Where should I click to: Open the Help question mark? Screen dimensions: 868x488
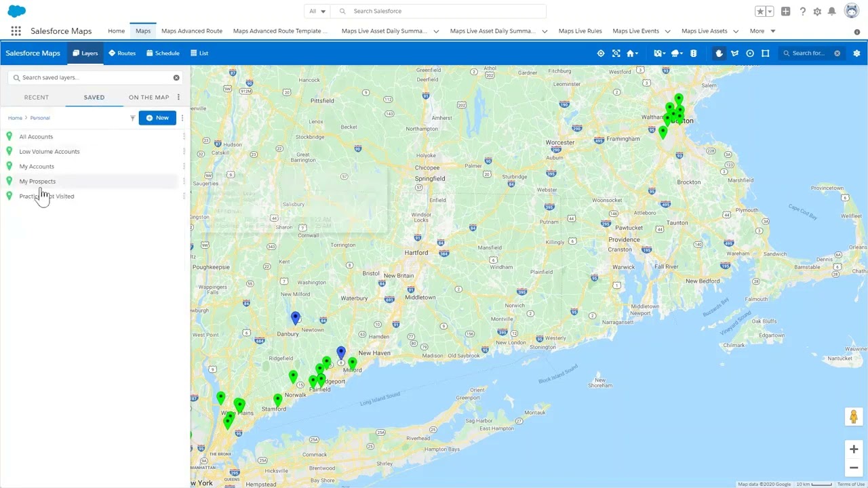click(802, 12)
